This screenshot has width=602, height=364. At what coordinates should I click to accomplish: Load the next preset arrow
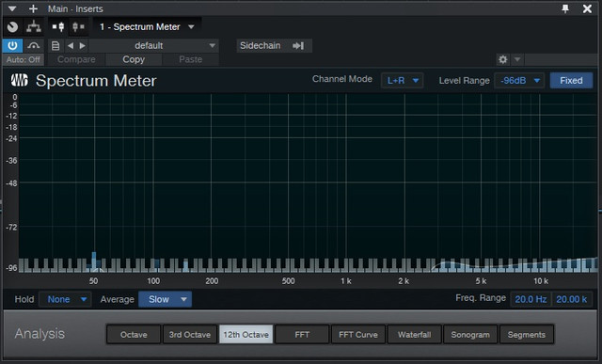pos(82,46)
